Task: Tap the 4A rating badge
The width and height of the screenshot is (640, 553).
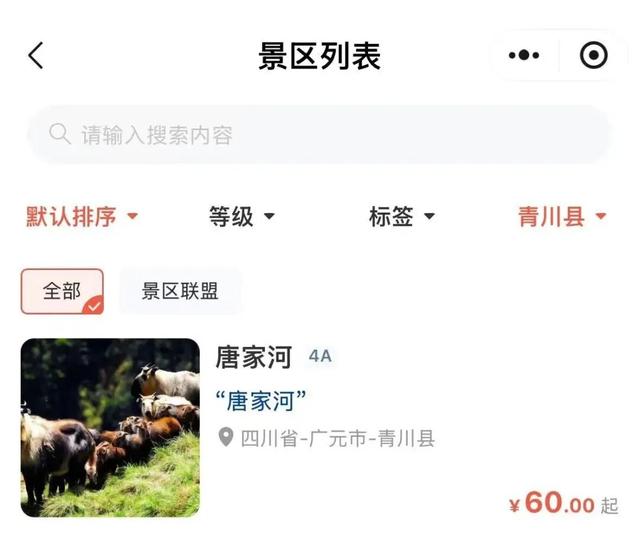Action: 320,356
